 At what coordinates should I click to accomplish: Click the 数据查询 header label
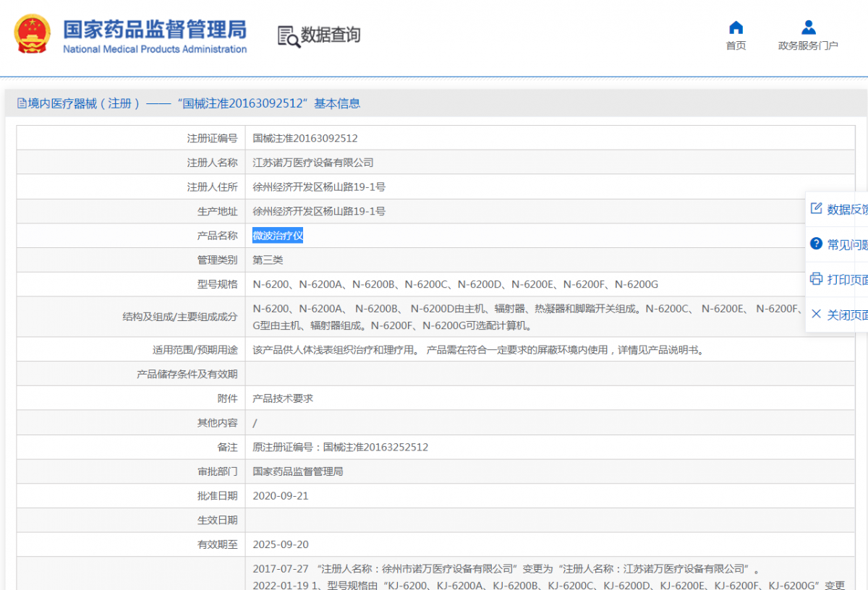329,35
